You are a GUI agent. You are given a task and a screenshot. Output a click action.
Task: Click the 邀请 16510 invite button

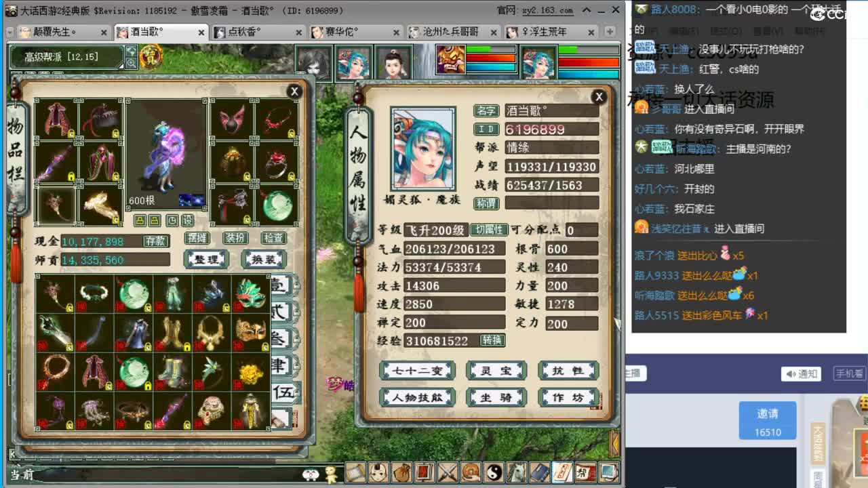pyautogui.click(x=768, y=420)
